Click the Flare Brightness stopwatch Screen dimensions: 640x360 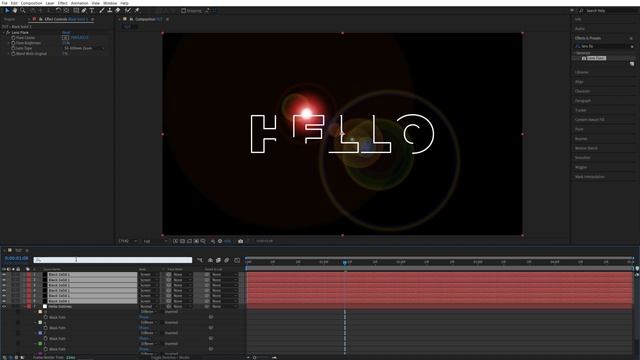13,43
